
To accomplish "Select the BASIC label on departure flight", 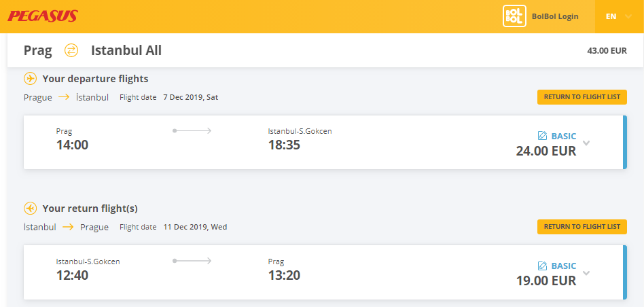I will pyautogui.click(x=564, y=136).
